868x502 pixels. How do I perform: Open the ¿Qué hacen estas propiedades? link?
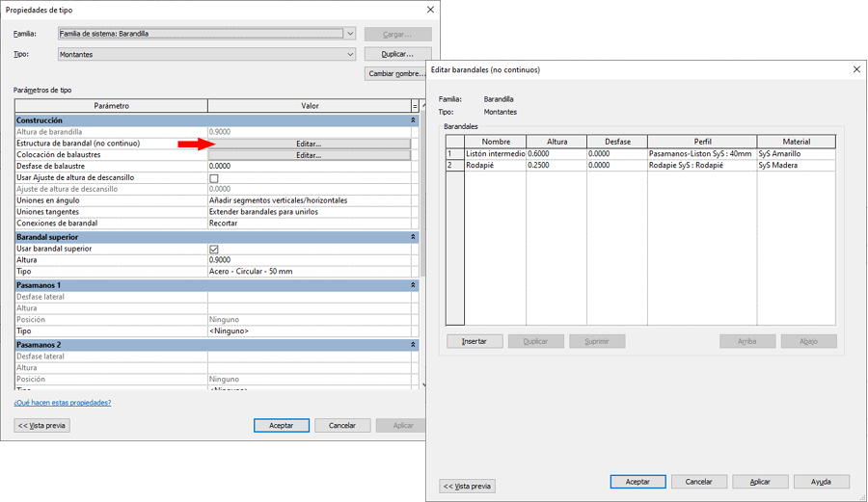coord(63,403)
